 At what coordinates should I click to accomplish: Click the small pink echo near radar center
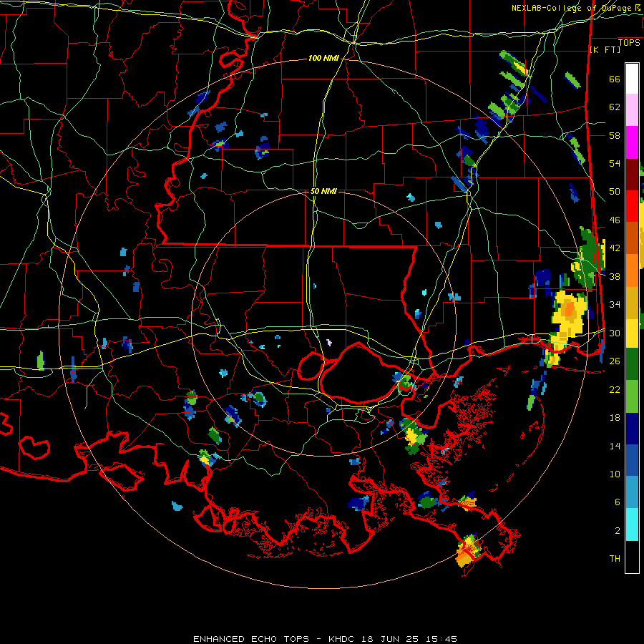tap(329, 342)
